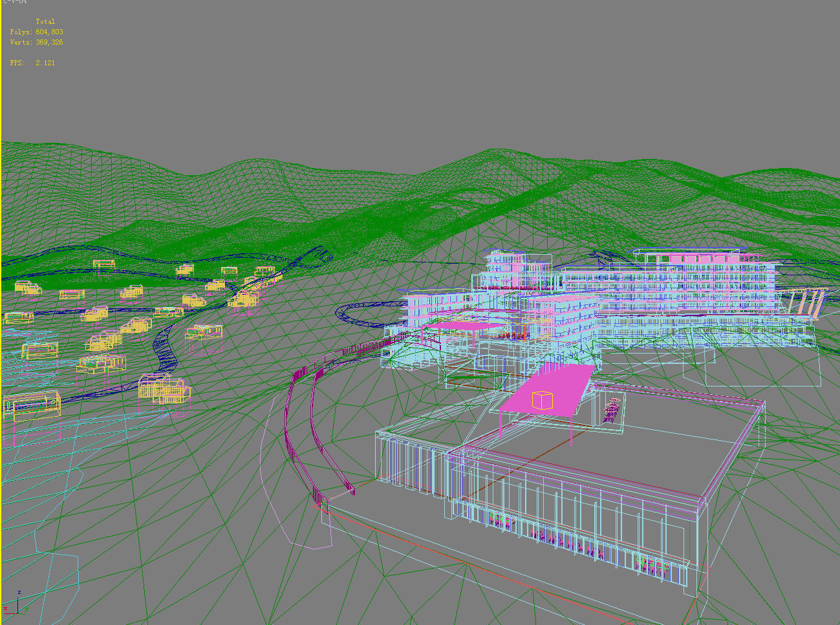Click the XYZ world axis tripod
The width and height of the screenshot is (840, 625).
click(15, 603)
